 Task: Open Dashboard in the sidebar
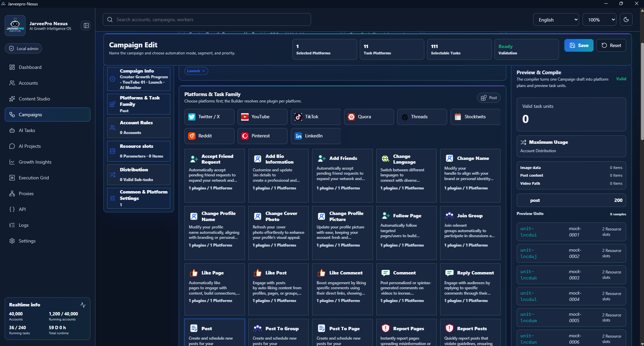tap(47, 67)
